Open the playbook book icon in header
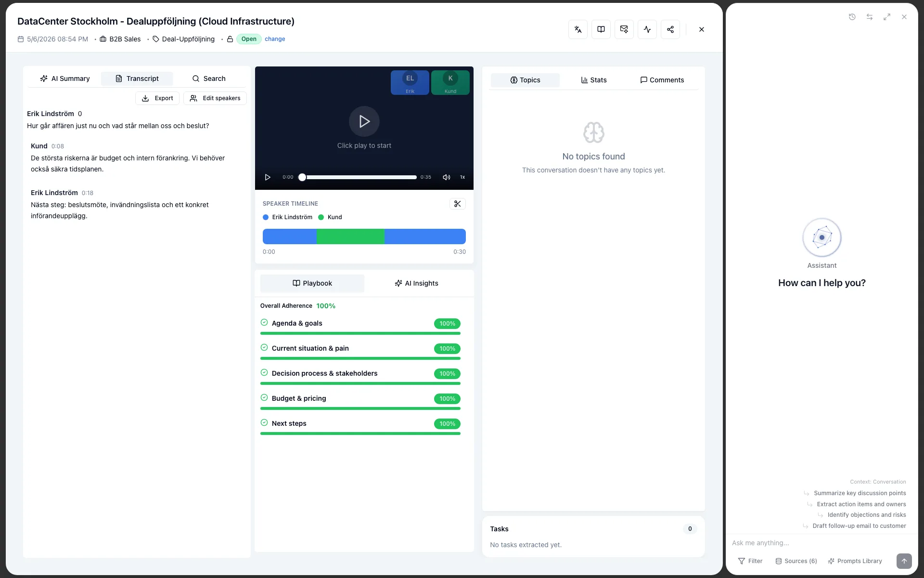Screen dimensions: 924x578 (x=601, y=29)
